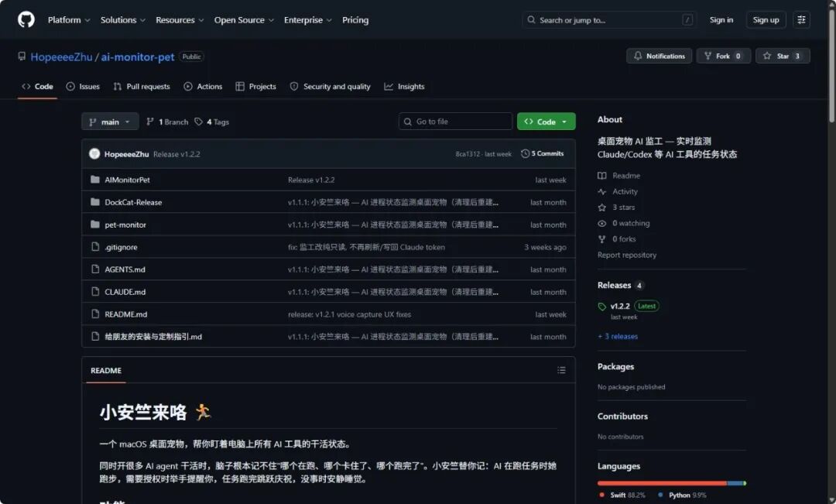Open the green Code dropdown
This screenshot has height=504, width=836.
pos(546,122)
